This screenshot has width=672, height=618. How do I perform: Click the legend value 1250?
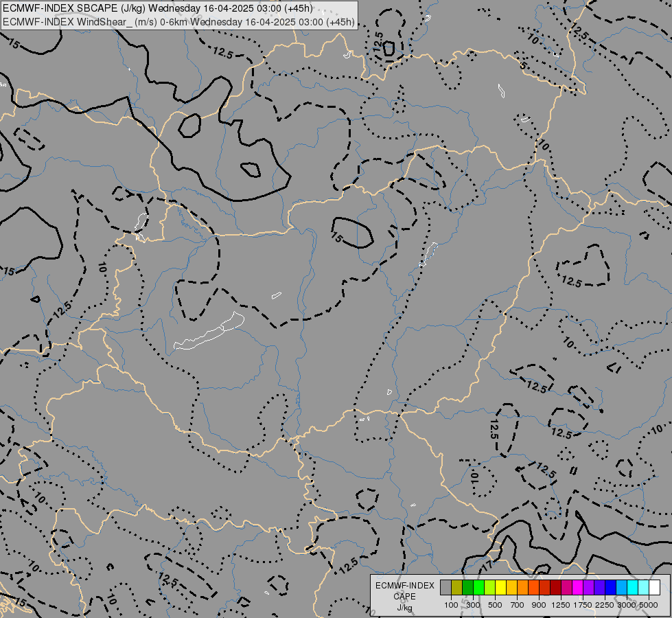coord(561,605)
